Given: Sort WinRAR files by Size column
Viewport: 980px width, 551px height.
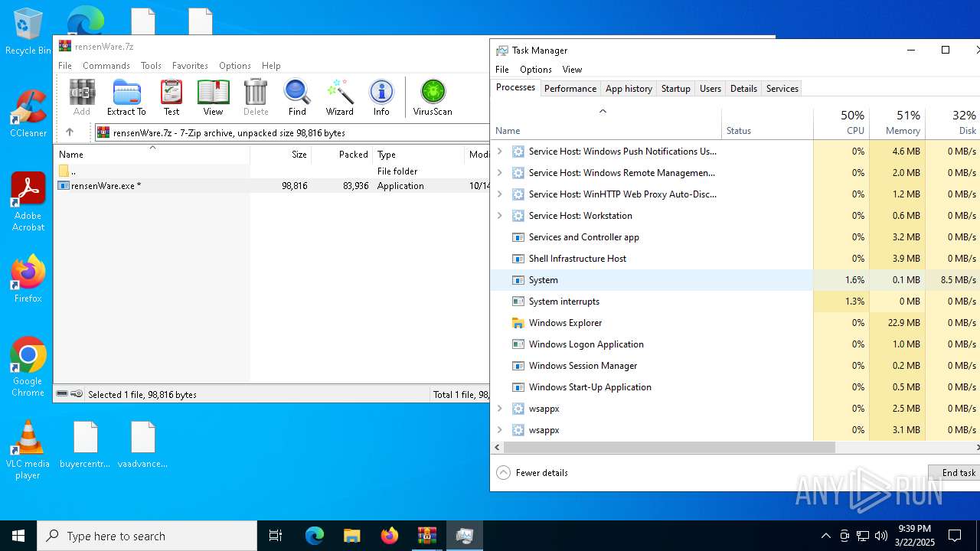Looking at the screenshot, I should coord(281,155).
